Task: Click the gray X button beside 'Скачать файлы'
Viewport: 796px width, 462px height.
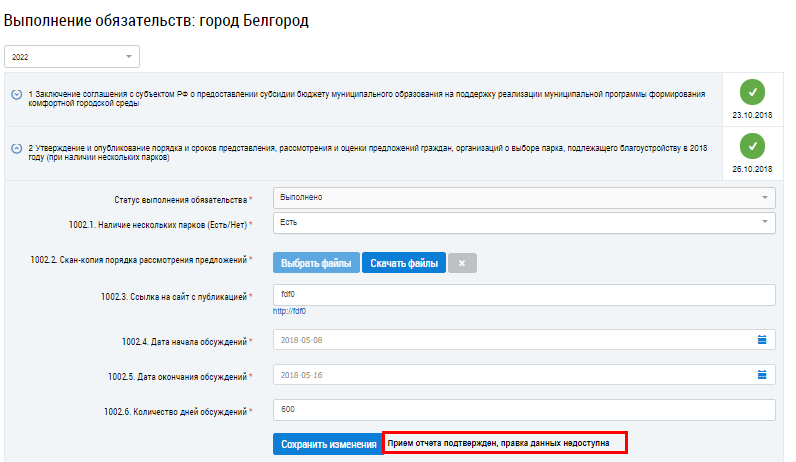Action: [x=462, y=263]
